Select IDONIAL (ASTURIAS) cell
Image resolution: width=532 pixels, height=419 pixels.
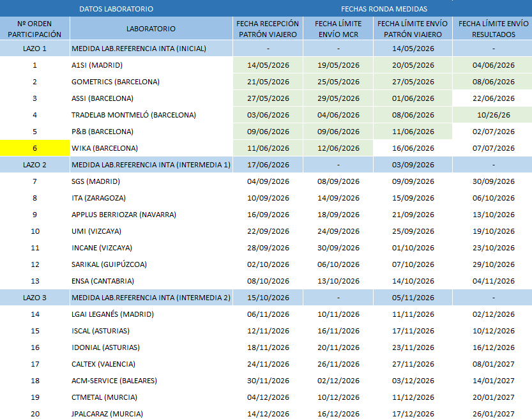(x=151, y=347)
